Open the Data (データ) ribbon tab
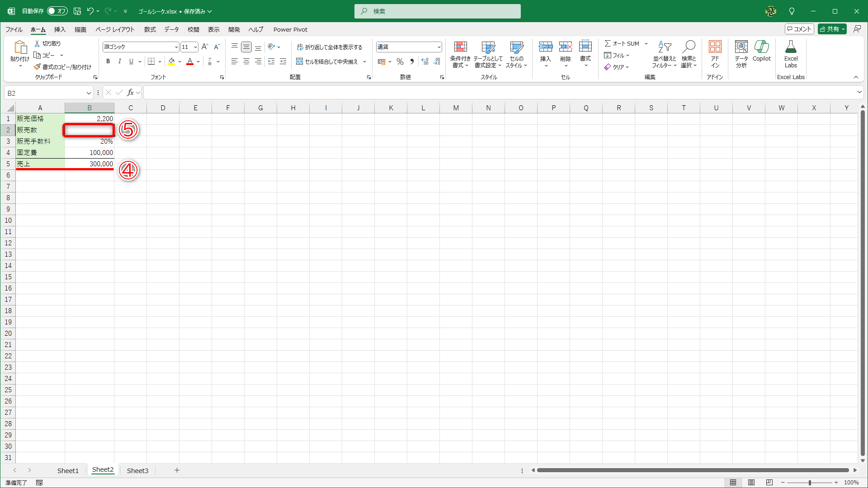The width and height of the screenshot is (868, 488). click(x=171, y=29)
